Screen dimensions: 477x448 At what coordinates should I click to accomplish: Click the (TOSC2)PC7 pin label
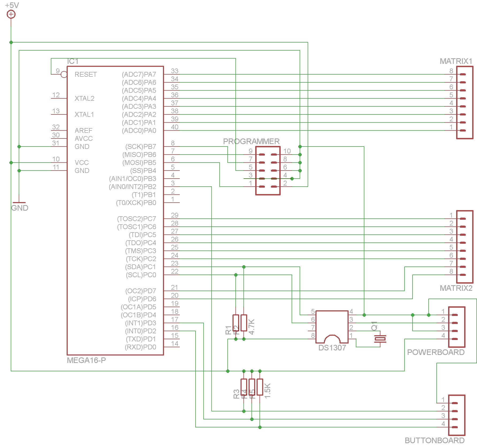pos(137,219)
